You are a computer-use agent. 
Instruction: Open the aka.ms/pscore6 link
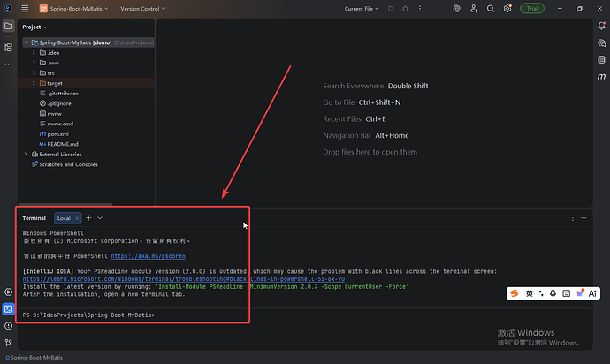[x=148, y=256]
